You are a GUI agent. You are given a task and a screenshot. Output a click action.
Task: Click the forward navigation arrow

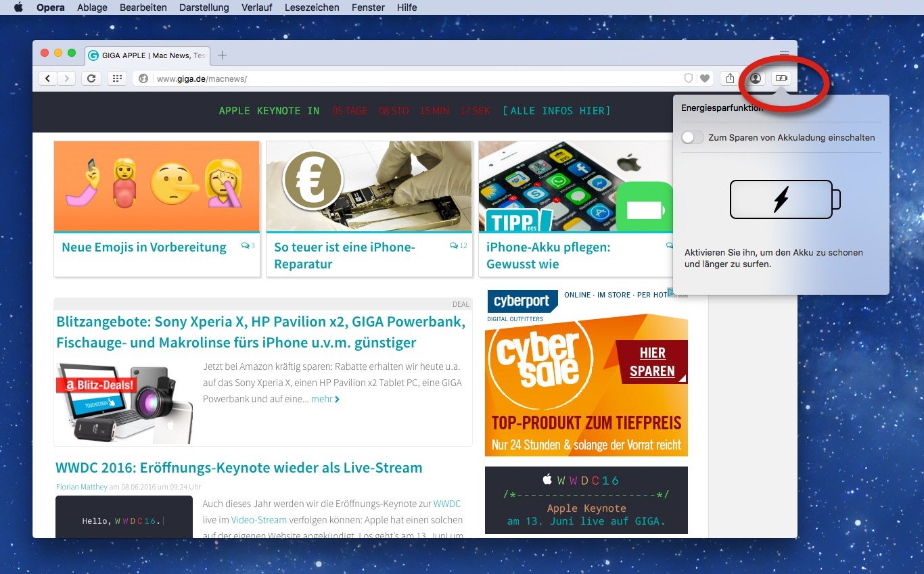pyautogui.click(x=66, y=78)
